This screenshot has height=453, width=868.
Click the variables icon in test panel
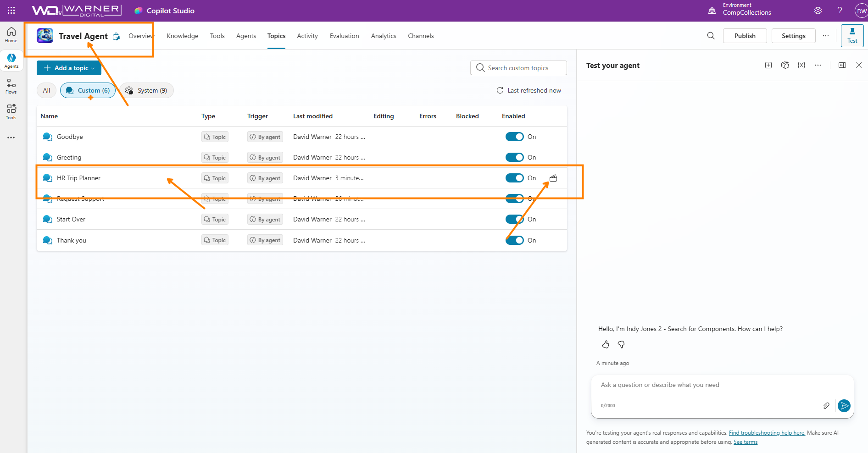tap(801, 65)
